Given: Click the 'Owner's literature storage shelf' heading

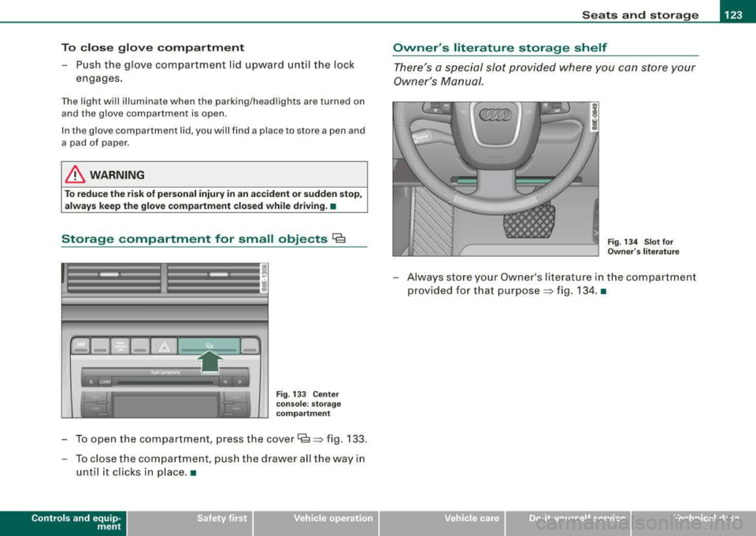Looking at the screenshot, I should click(x=499, y=47).
